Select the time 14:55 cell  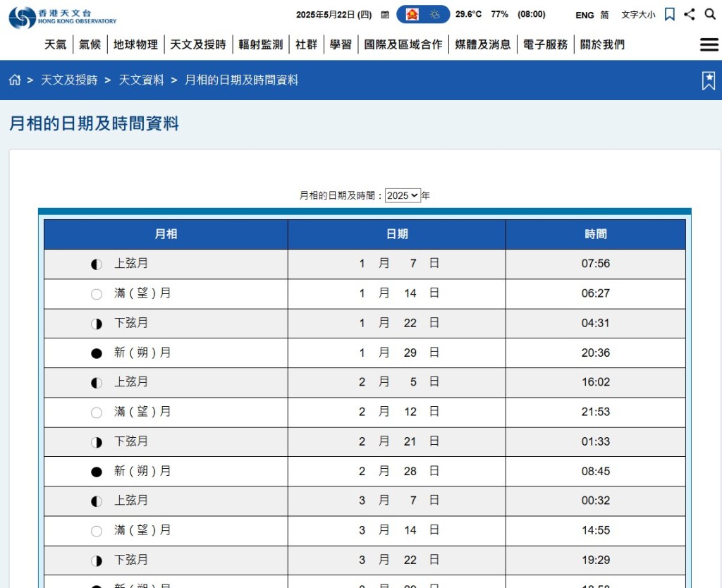[595, 530]
